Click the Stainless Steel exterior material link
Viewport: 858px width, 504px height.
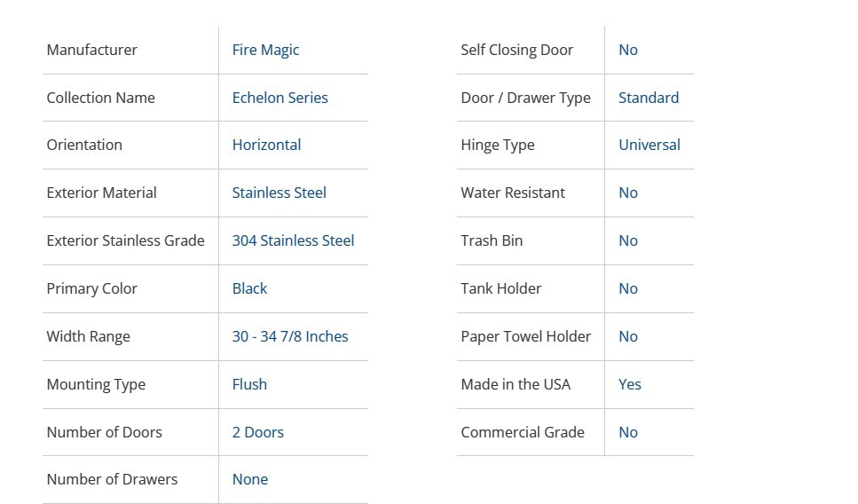(279, 193)
